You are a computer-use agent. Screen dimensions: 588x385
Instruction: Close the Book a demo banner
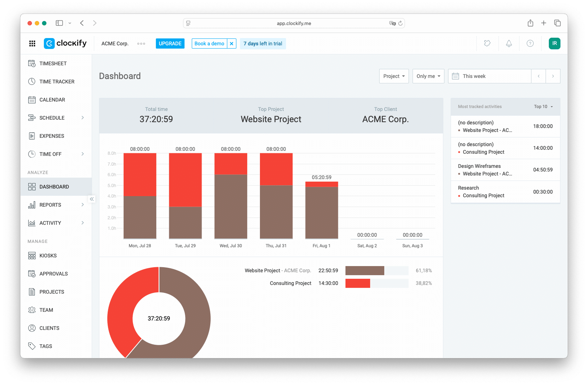(232, 44)
